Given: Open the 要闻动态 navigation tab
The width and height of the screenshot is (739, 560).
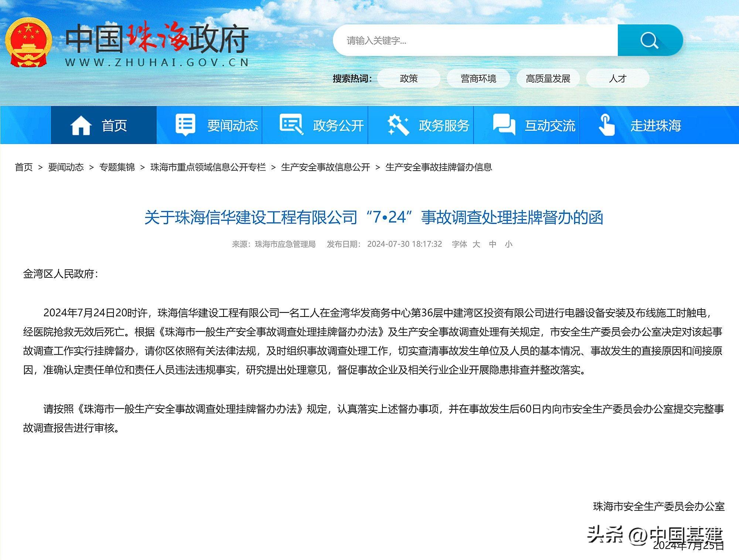Looking at the screenshot, I should pos(210,125).
